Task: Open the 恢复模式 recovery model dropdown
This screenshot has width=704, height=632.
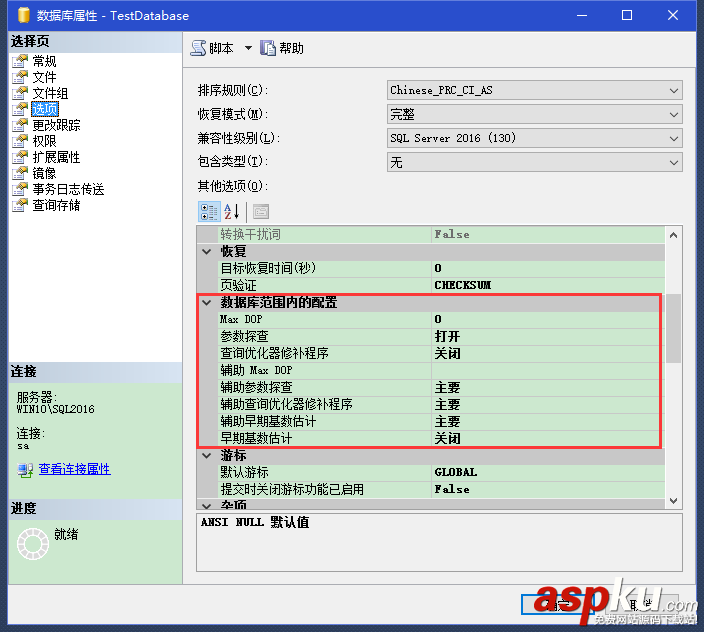Action: [674, 114]
